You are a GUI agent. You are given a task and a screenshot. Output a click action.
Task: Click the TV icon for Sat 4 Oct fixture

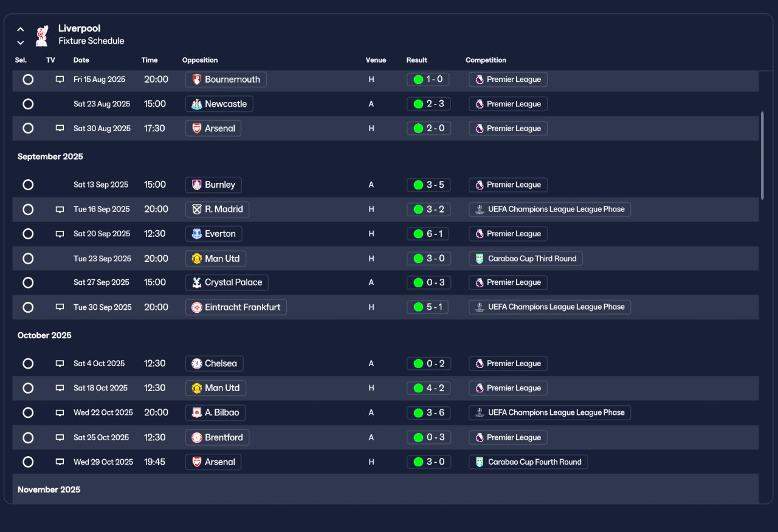60,364
